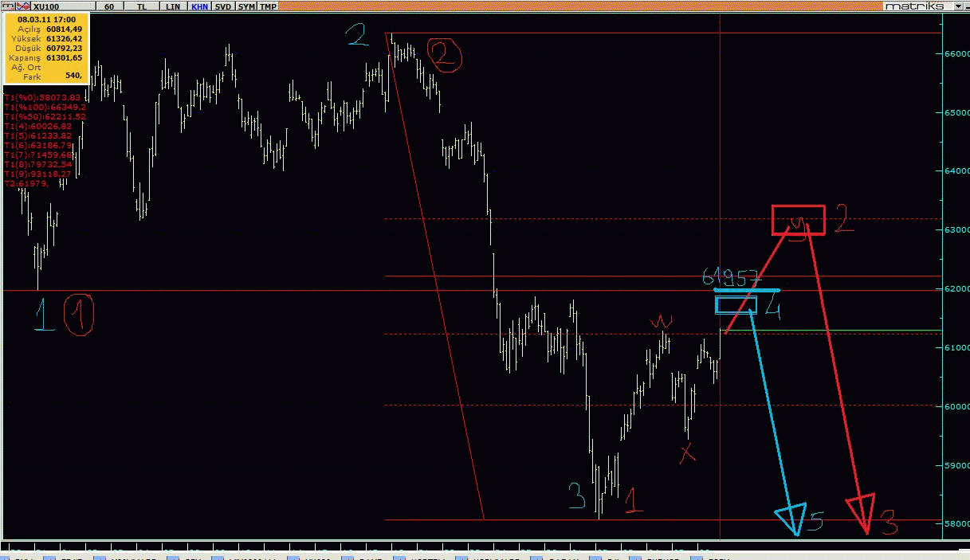Toggle the SVD button
Screen dimensions: 970x560
tap(223, 6)
